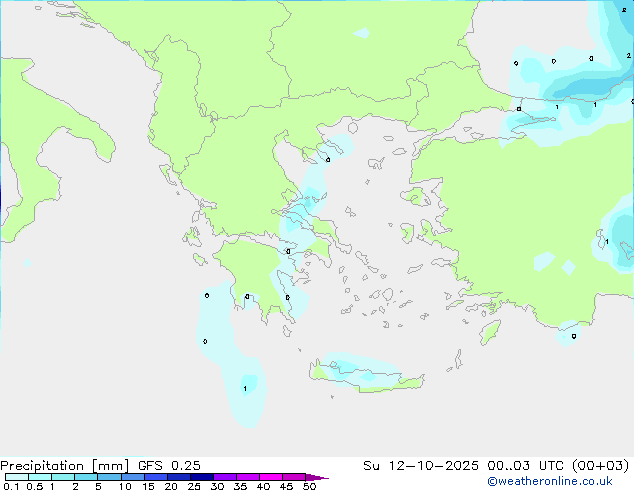Choose the 20–25 mm dark blue swatch
The image size is (634, 490).
[x=179, y=477]
